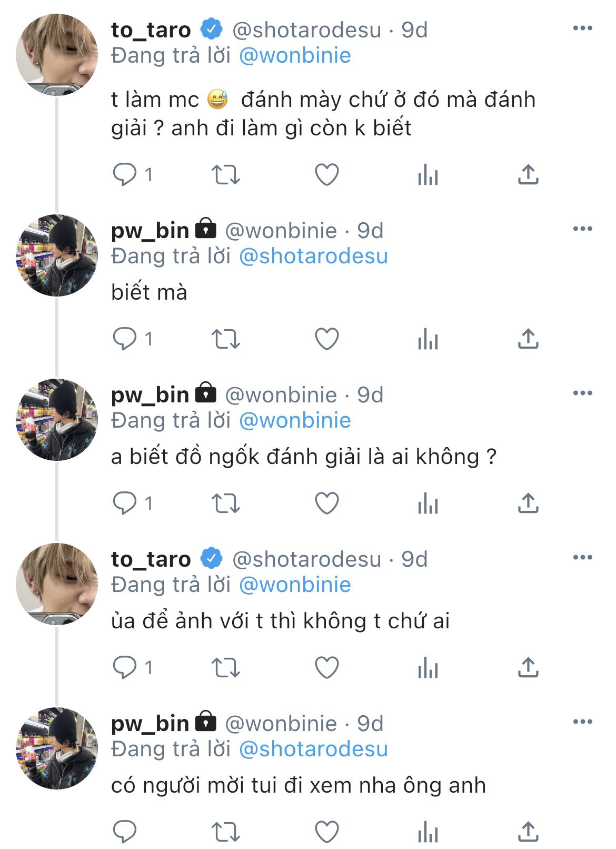
Task: Like the "ủa để ảnh" tweet
Action: tap(326, 668)
